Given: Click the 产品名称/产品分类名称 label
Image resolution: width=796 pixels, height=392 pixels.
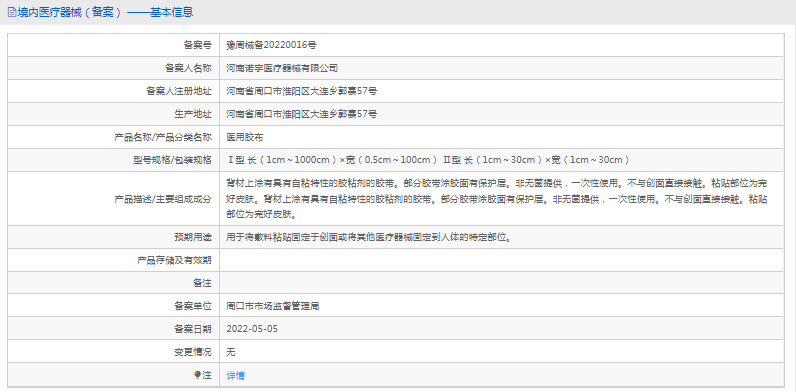Looking at the screenshot, I should click(163, 137).
